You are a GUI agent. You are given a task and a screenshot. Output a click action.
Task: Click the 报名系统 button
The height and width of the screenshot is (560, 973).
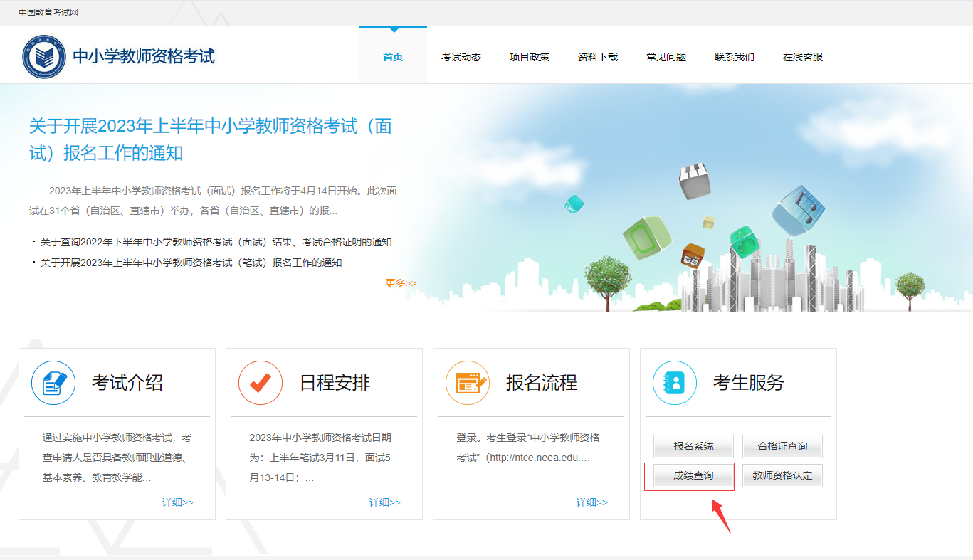click(x=693, y=447)
